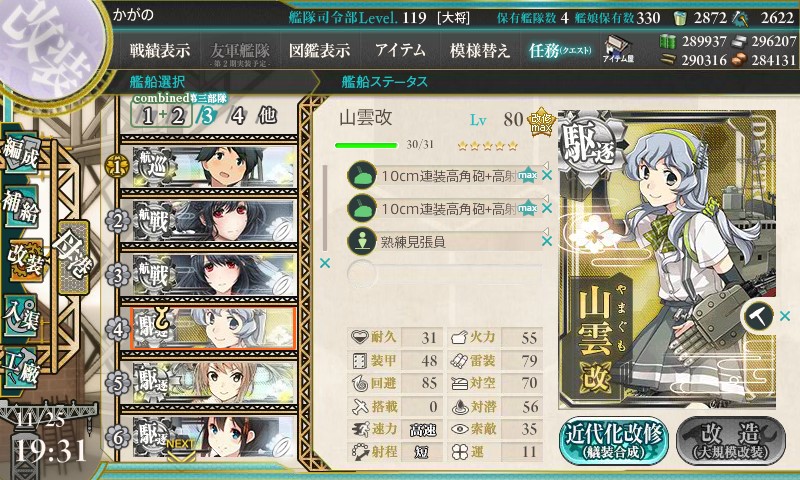Remove the 熟練見張員 equipment with its X
This screenshot has width=800, height=480.
[x=547, y=241]
